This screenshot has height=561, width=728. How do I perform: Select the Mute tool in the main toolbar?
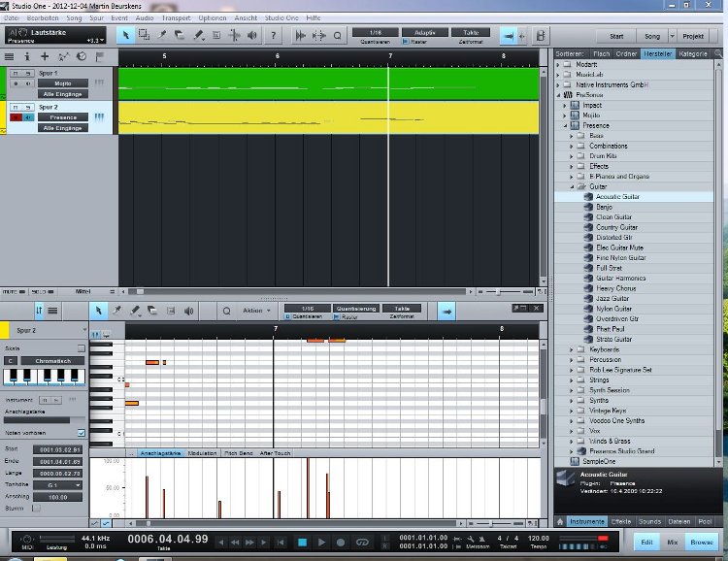tap(216, 35)
